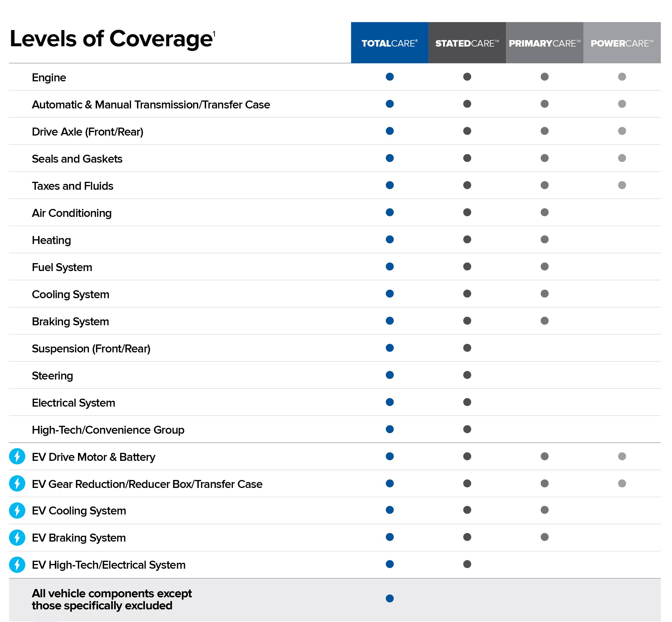Viewport: 672px width, 622px height.
Task: Select the STATEDCARE column header
Action: tap(467, 43)
